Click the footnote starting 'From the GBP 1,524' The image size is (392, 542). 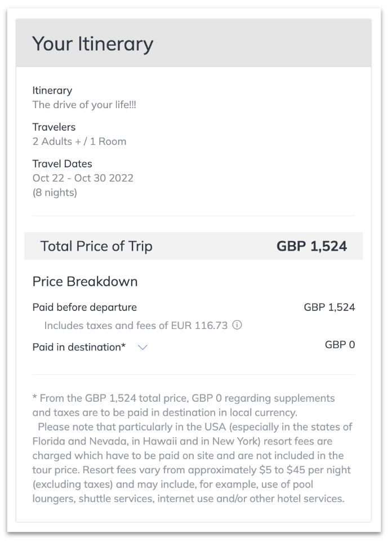pyautogui.click(x=184, y=405)
